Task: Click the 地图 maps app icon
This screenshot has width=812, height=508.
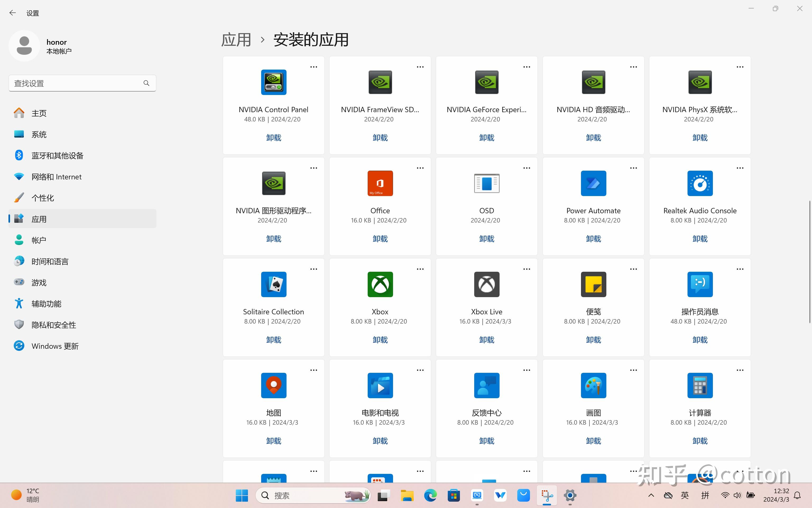Action: [x=274, y=385]
